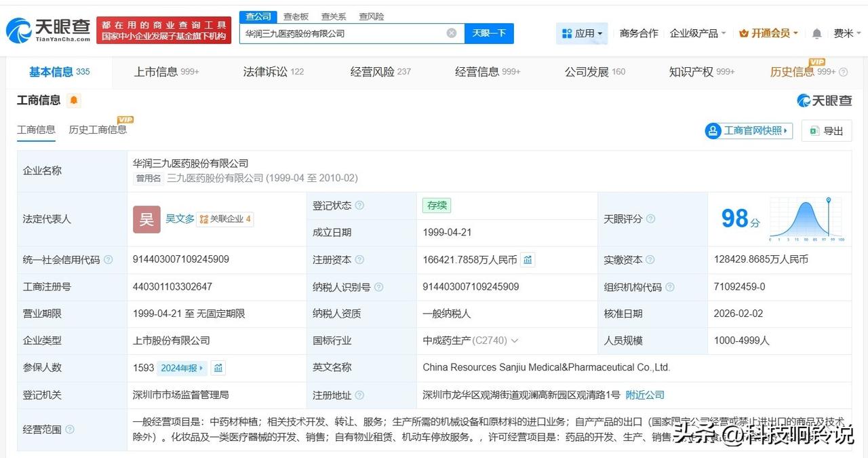Click the help icon next to 登记状态
Image resolution: width=868 pixels, height=458 pixels.
(359, 206)
